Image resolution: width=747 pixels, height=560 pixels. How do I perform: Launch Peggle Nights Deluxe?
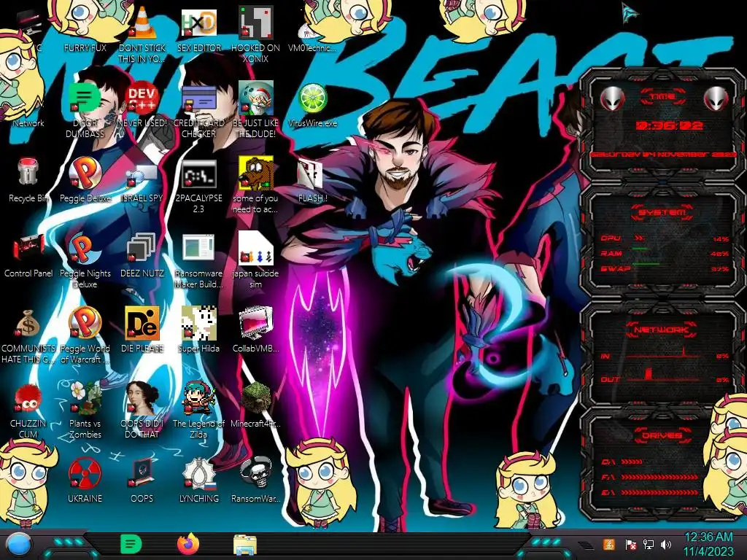(x=85, y=249)
